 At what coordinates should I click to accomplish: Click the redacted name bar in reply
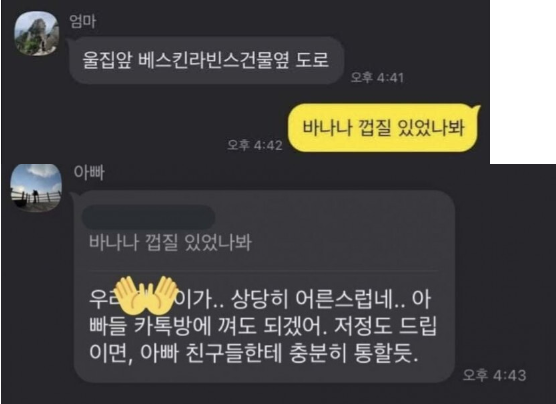click(148, 217)
